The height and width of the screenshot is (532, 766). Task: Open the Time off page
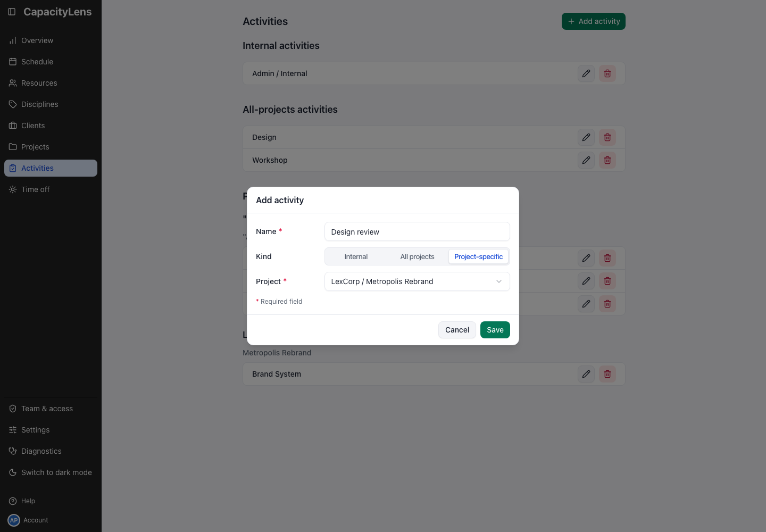tap(51, 189)
